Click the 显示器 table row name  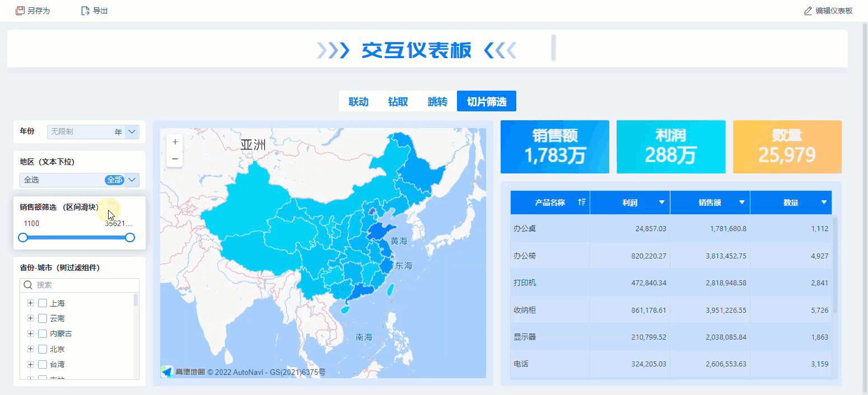(x=525, y=337)
